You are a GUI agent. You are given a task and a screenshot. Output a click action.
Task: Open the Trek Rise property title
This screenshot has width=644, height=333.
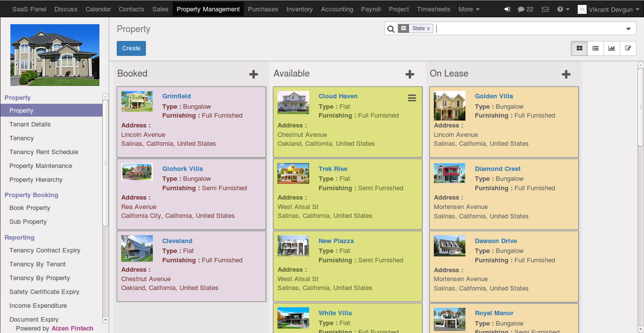click(333, 169)
